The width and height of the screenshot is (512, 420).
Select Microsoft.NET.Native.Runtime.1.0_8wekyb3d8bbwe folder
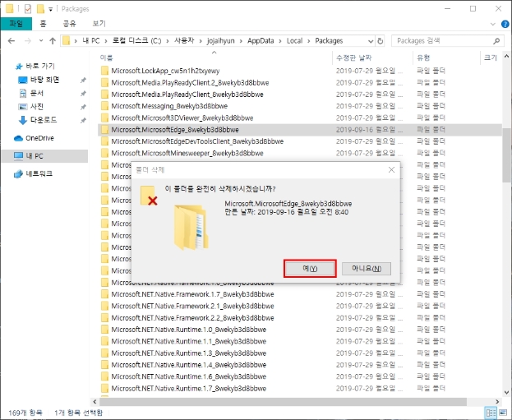189,330
